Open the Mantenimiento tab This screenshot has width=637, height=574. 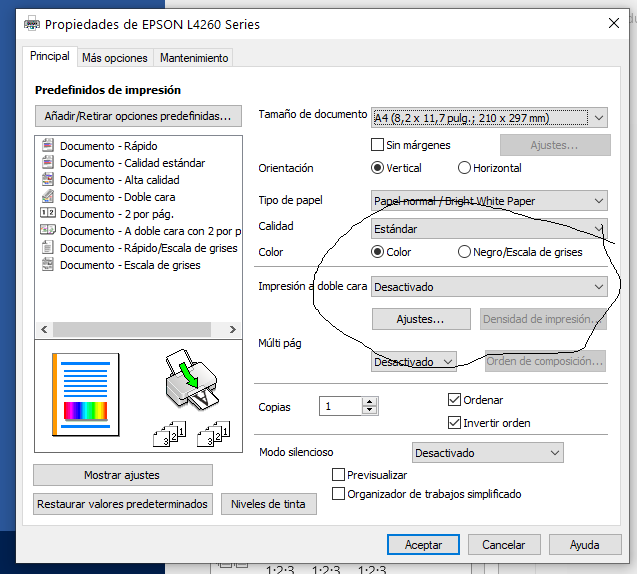194,58
